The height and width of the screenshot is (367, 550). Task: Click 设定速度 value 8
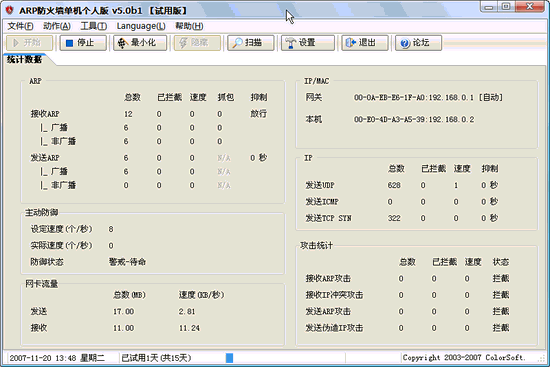[x=111, y=229]
